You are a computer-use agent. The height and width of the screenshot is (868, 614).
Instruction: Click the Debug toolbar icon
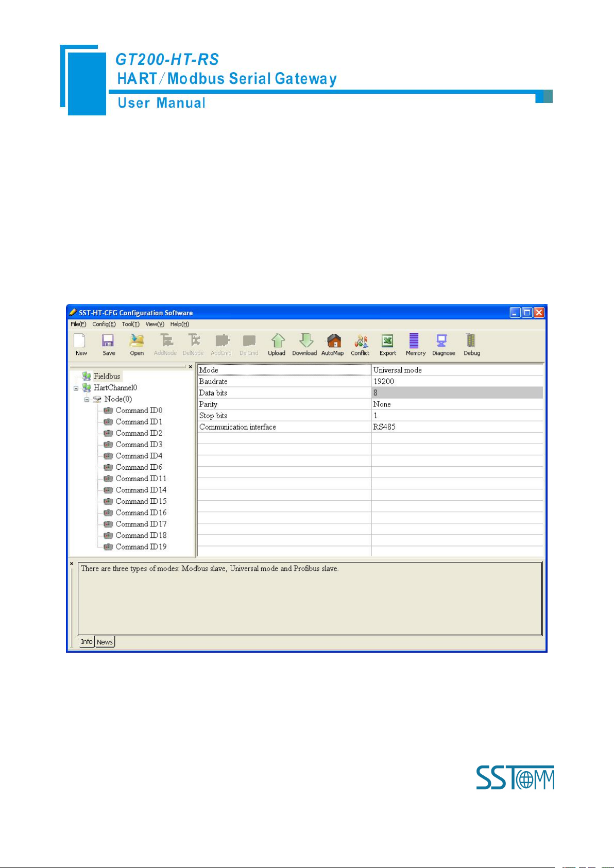(470, 341)
